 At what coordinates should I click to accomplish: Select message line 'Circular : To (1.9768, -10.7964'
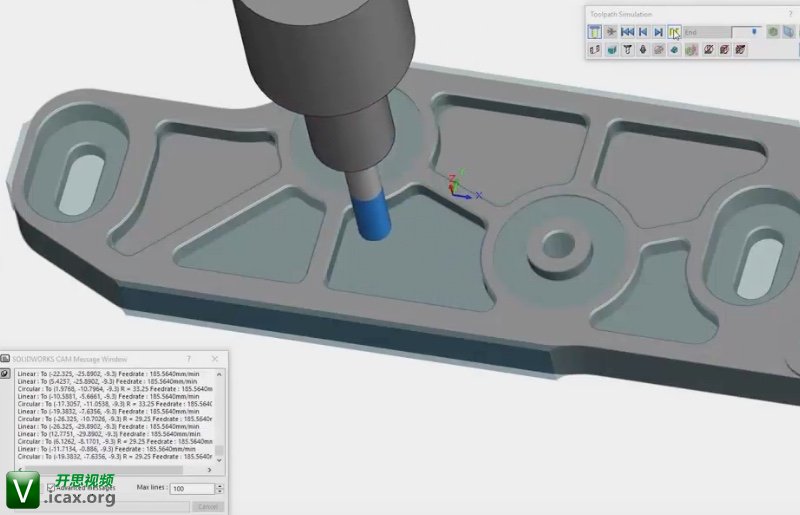tap(115, 389)
